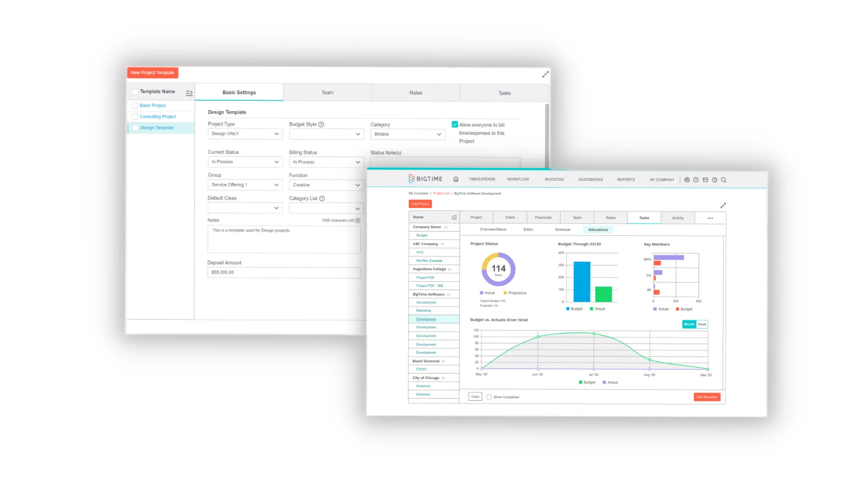Uncheck Allow everyone to bill time/expenses

tap(455, 125)
